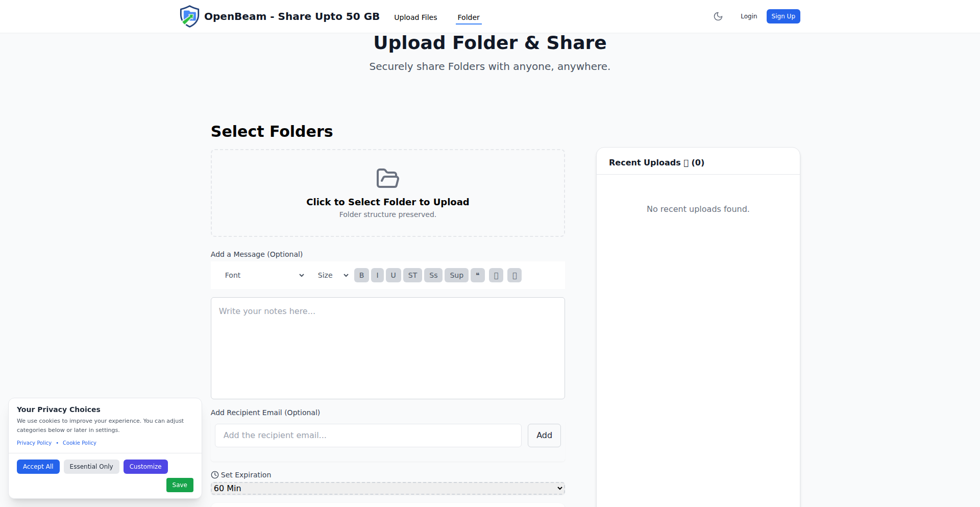
Task: Select the Folder tab in navigation
Action: pos(469,17)
